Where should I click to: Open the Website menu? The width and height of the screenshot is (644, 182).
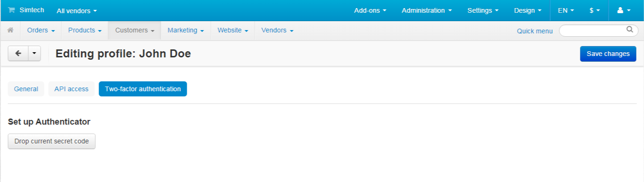[x=232, y=30]
